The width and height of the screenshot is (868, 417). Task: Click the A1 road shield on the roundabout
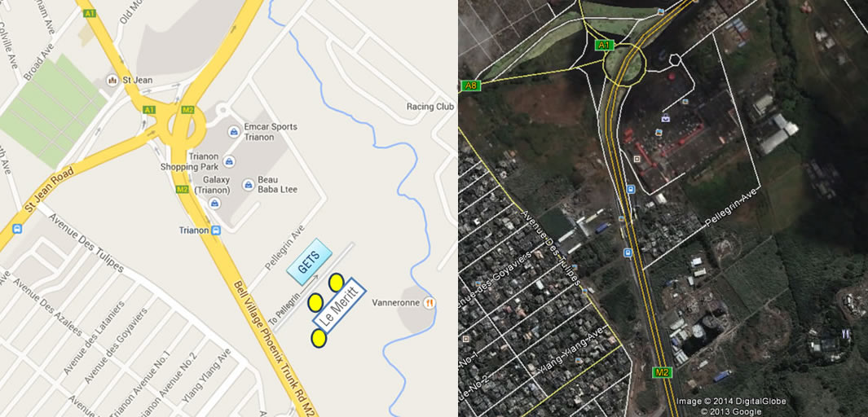pyautogui.click(x=148, y=109)
